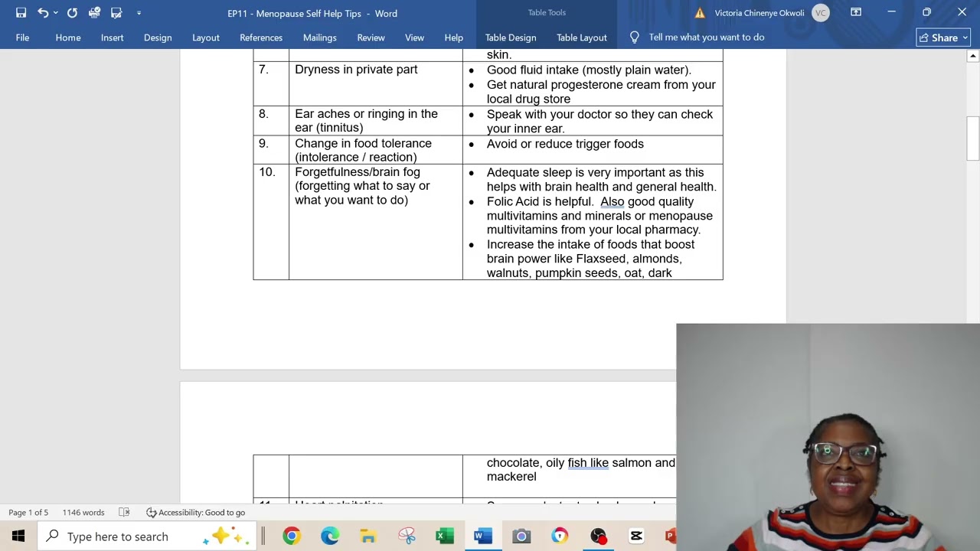Viewport: 980px width, 551px height.
Task: Open the Snipping Tool taskbar icon
Action: click(x=407, y=536)
